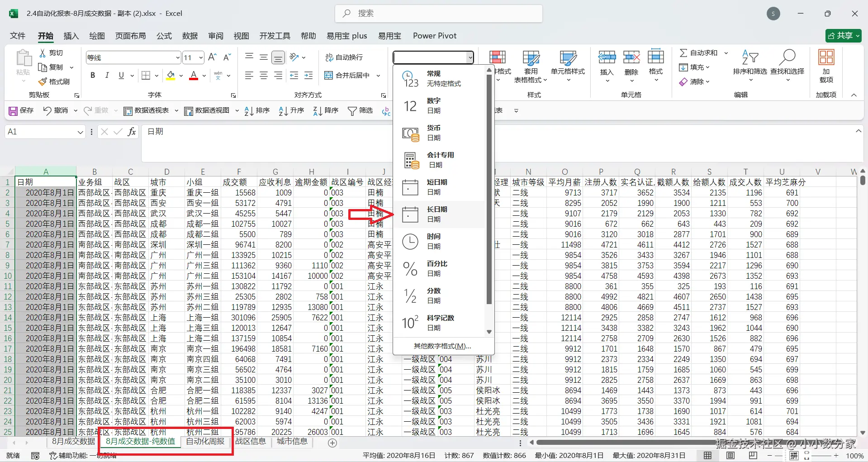This screenshot has height=462, width=868.
Task: Open the font color dropdown arrow
Action: point(204,76)
